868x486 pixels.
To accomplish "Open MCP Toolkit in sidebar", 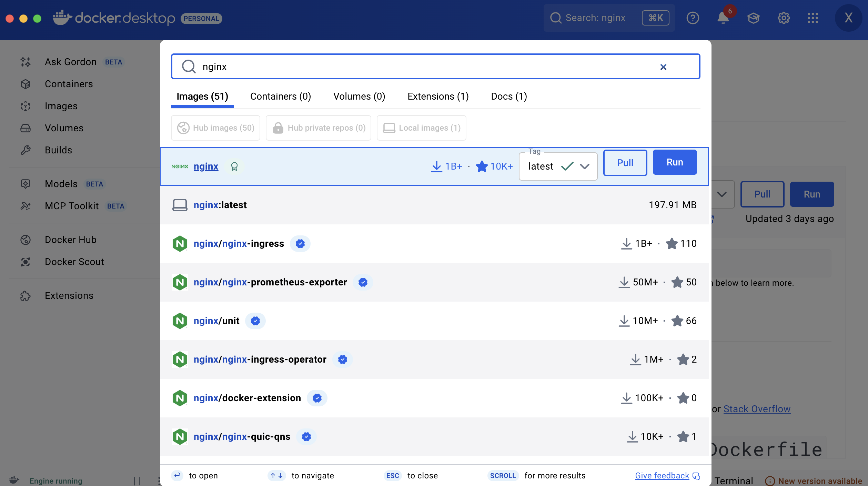I will tap(72, 206).
